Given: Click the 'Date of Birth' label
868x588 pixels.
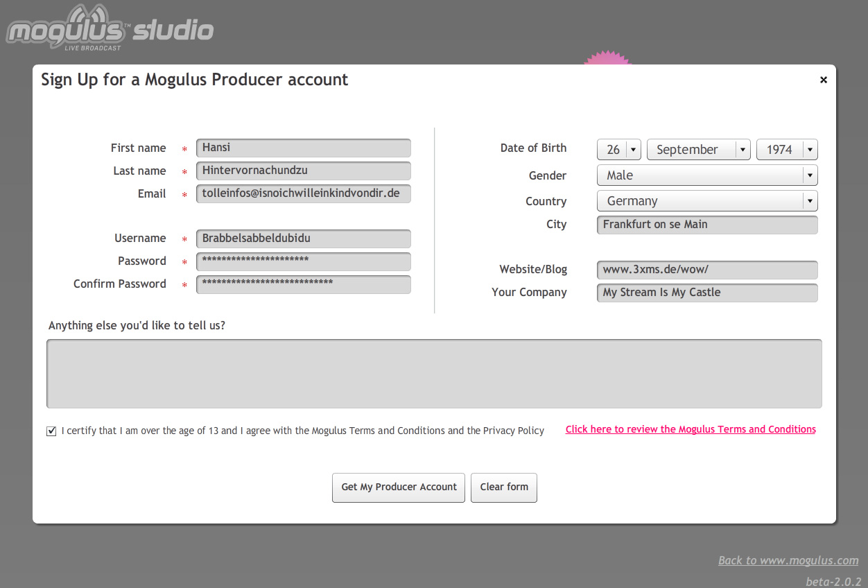Looking at the screenshot, I should pyautogui.click(x=533, y=148).
